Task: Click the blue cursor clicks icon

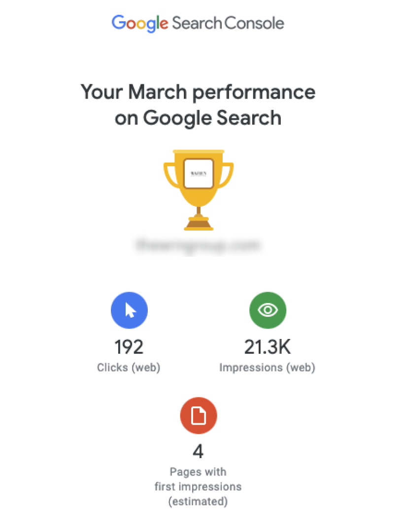Action: tap(129, 310)
